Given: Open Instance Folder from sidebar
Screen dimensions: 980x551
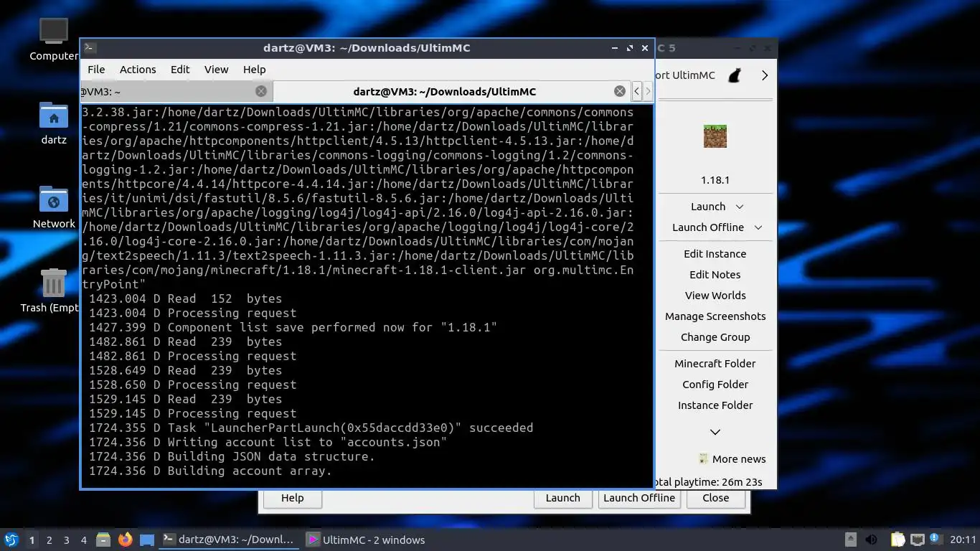Looking at the screenshot, I should point(715,405).
